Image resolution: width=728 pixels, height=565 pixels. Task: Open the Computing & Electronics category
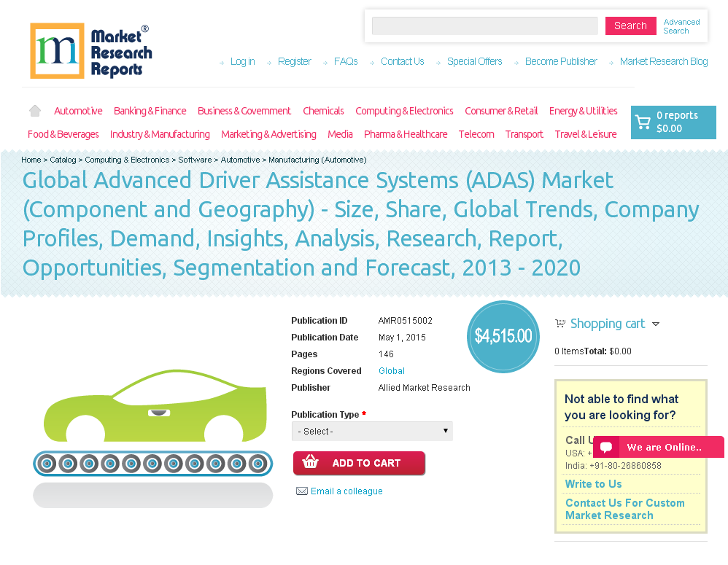pos(404,110)
